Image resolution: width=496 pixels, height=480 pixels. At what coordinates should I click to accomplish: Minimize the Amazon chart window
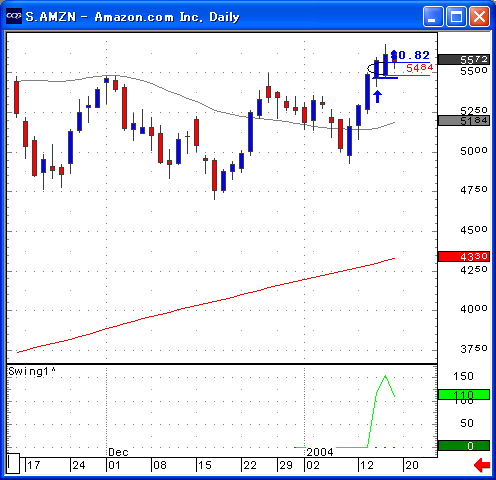point(433,16)
